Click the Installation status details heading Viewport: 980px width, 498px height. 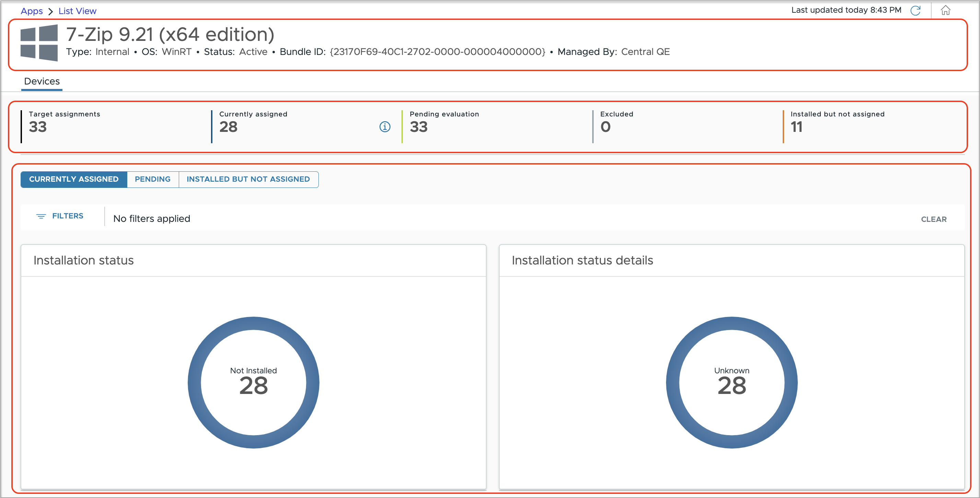[582, 260]
